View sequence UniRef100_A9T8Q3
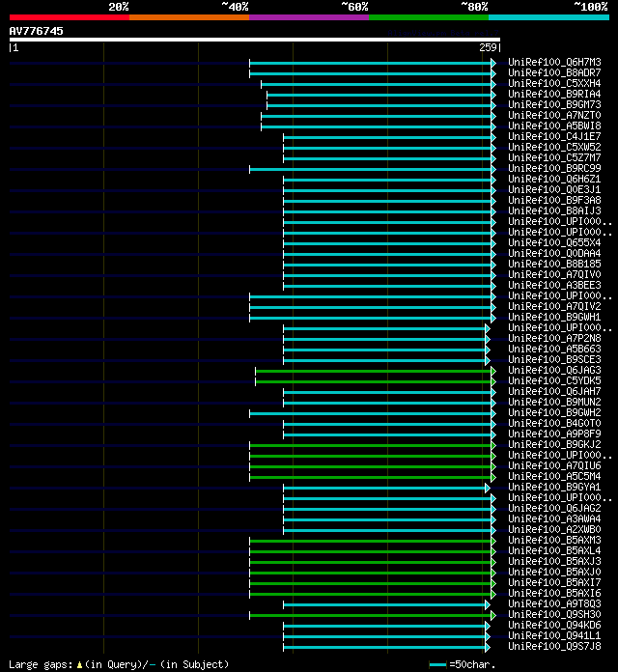 [x=554, y=603]
